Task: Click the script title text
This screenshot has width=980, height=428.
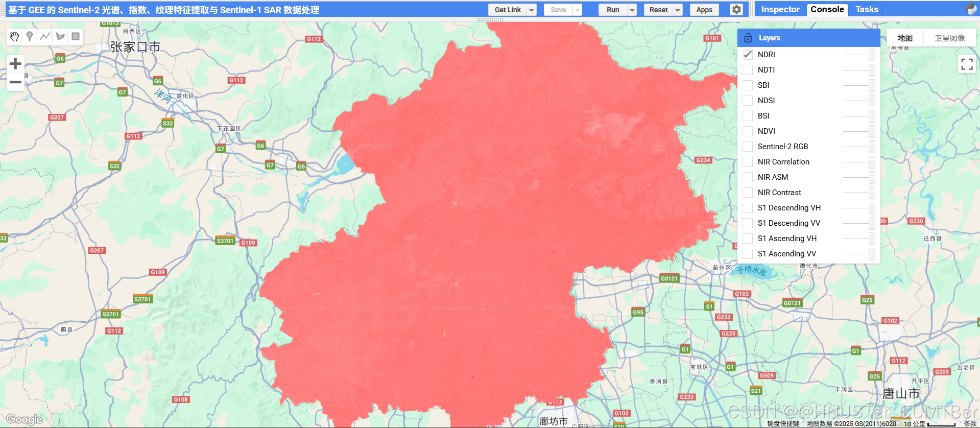Action: pos(163,10)
